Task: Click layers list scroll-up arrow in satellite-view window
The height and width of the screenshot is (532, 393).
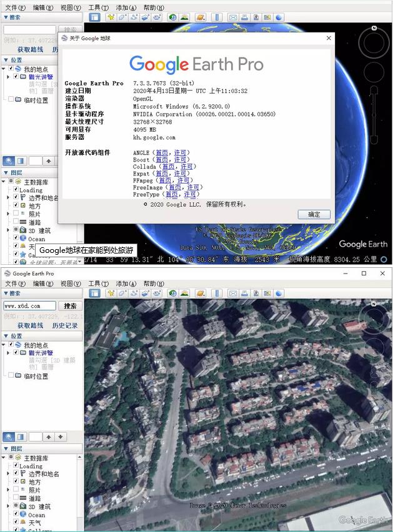Action: pos(80,457)
